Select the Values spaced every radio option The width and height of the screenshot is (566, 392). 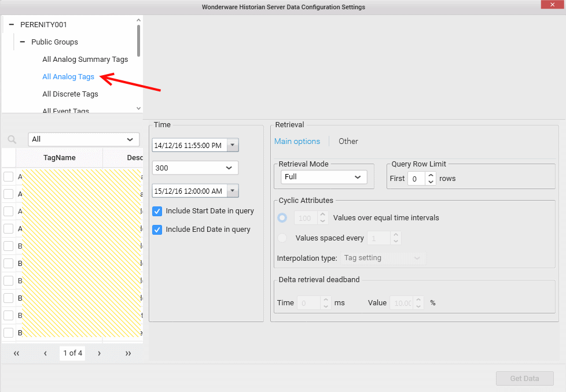click(282, 238)
